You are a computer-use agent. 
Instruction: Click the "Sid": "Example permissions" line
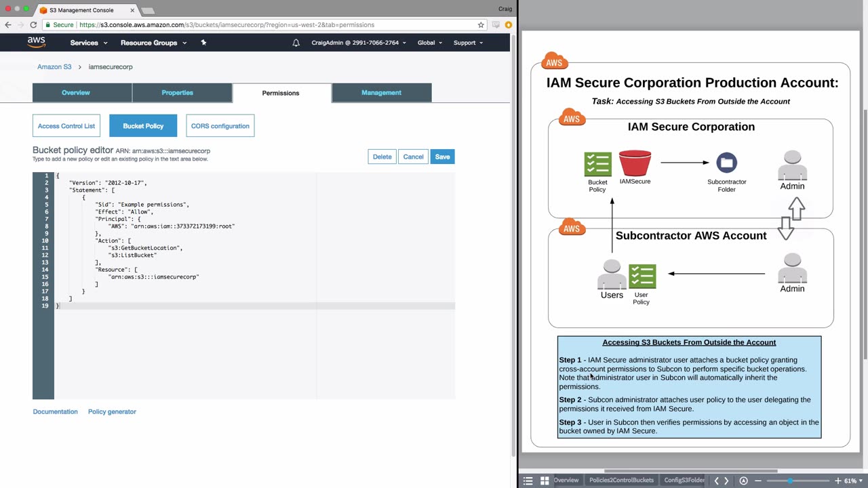pos(142,205)
